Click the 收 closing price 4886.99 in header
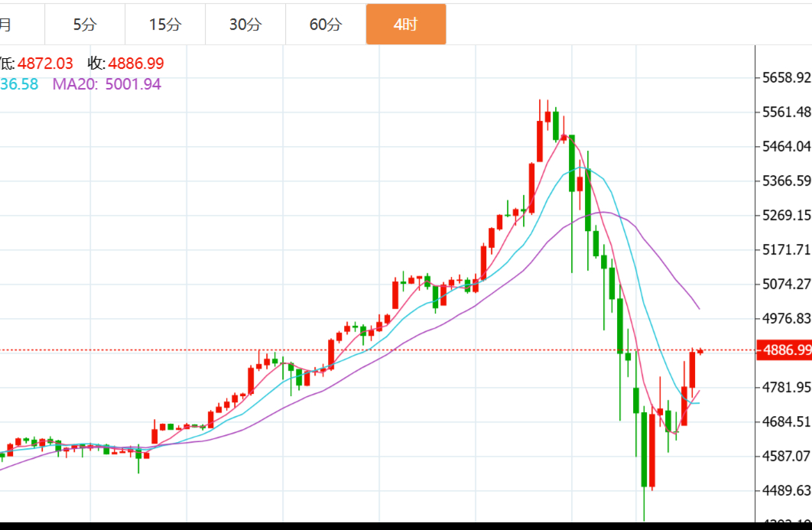The height and width of the screenshot is (530, 812). pyautogui.click(x=125, y=63)
